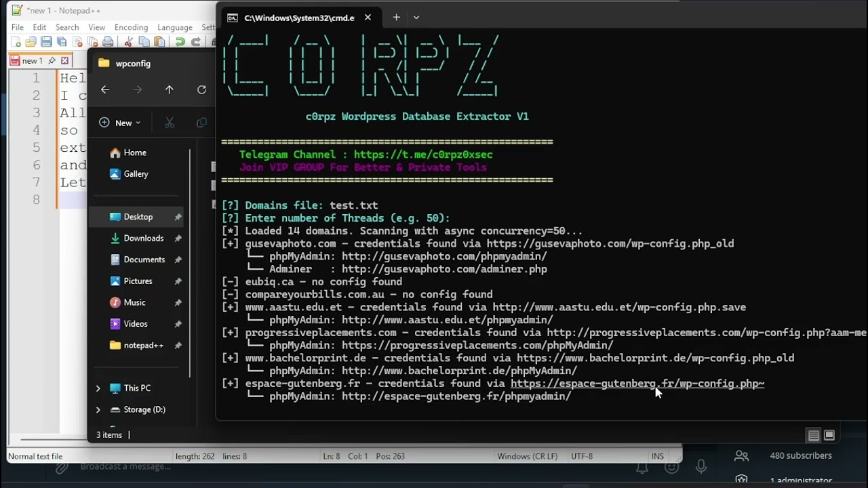
Task: Select Desktop in Explorer navigation pane
Action: (x=138, y=217)
